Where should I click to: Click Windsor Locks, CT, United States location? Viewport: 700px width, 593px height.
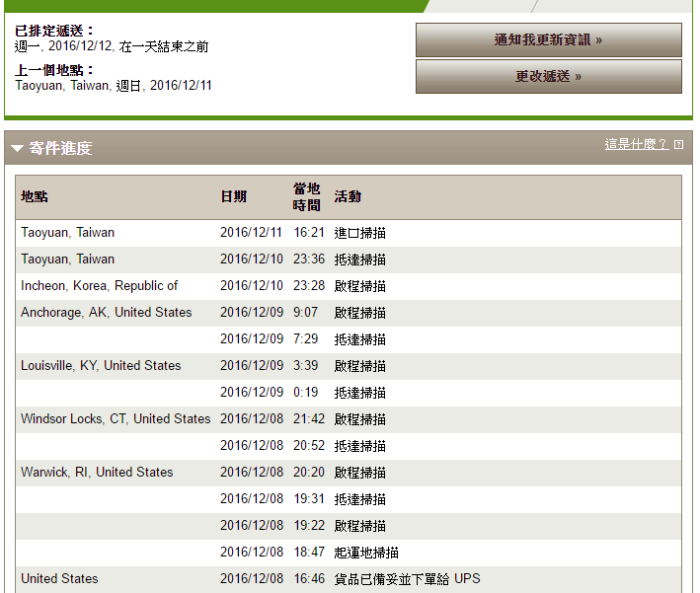pyautogui.click(x=116, y=419)
